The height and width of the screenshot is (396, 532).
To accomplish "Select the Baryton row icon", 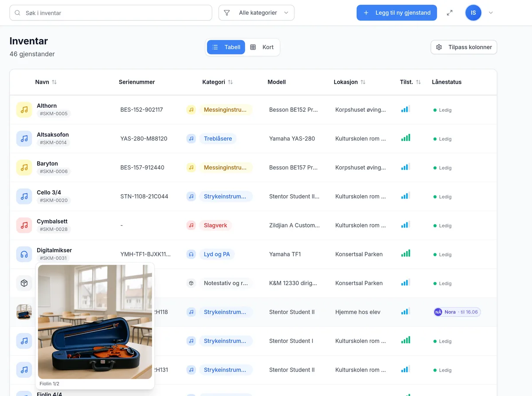I will [x=24, y=167].
